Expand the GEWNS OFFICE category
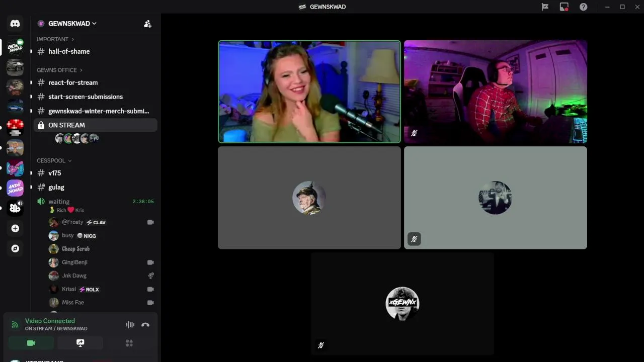The height and width of the screenshot is (362, 644). click(59, 70)
